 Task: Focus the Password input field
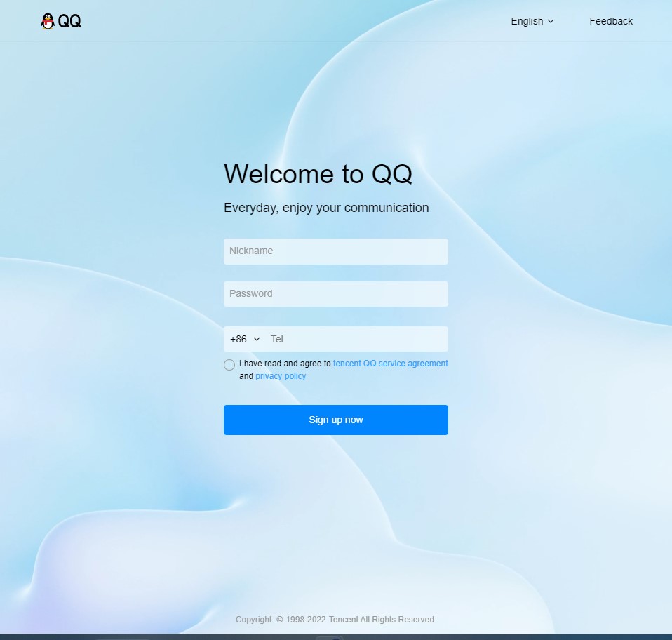(x=335, y=294)
